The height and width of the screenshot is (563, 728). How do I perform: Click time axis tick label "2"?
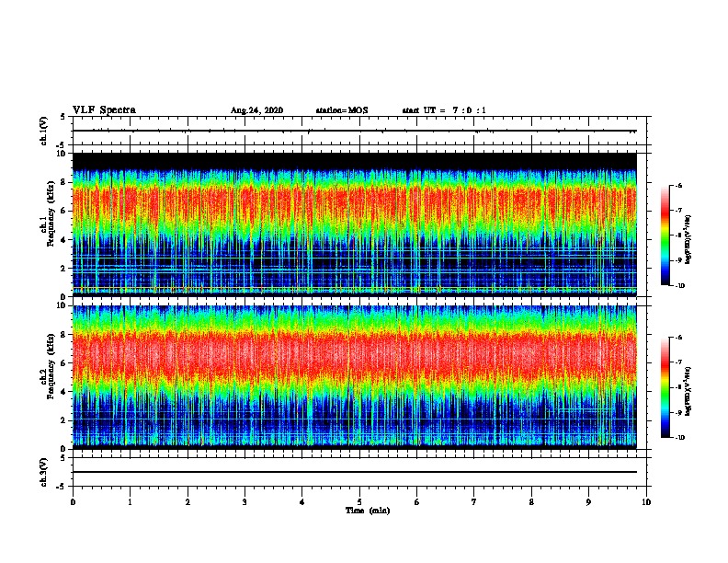coord(188,502)
